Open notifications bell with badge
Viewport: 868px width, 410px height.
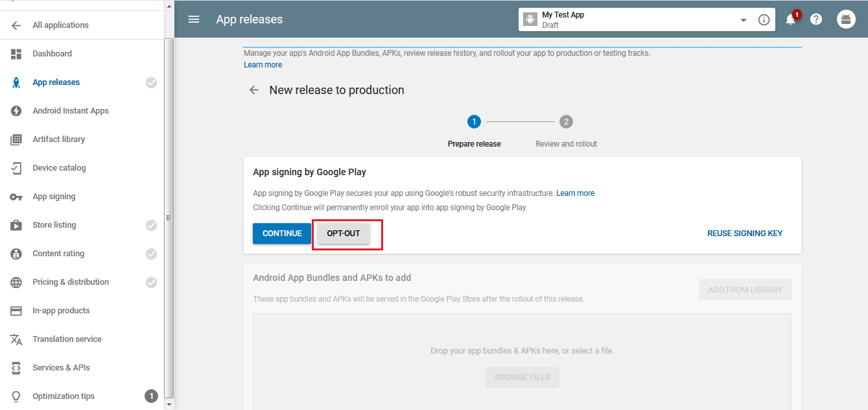pyautogui.click(x=792, y=18)
